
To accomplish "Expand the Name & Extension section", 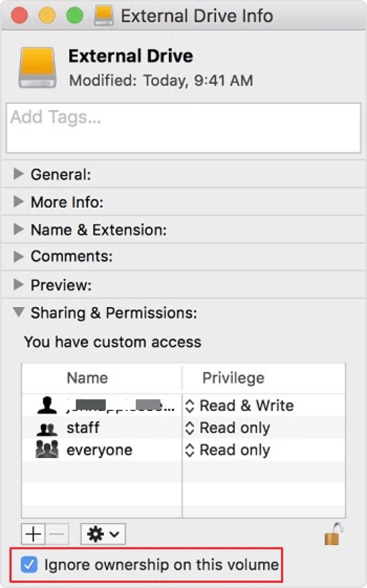I will click(18, 229).
